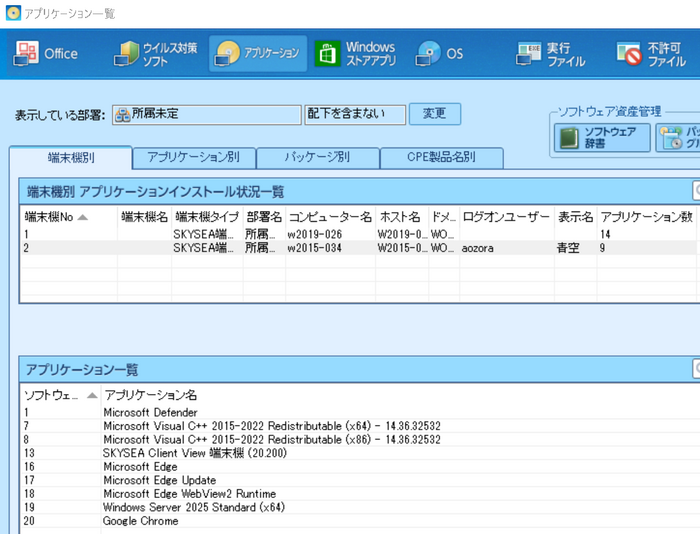This screenshot has width=700, height=534.
Task: Open 実行ファイル toolbar icon
Action: pyautogui.click(x=550, y=54)
